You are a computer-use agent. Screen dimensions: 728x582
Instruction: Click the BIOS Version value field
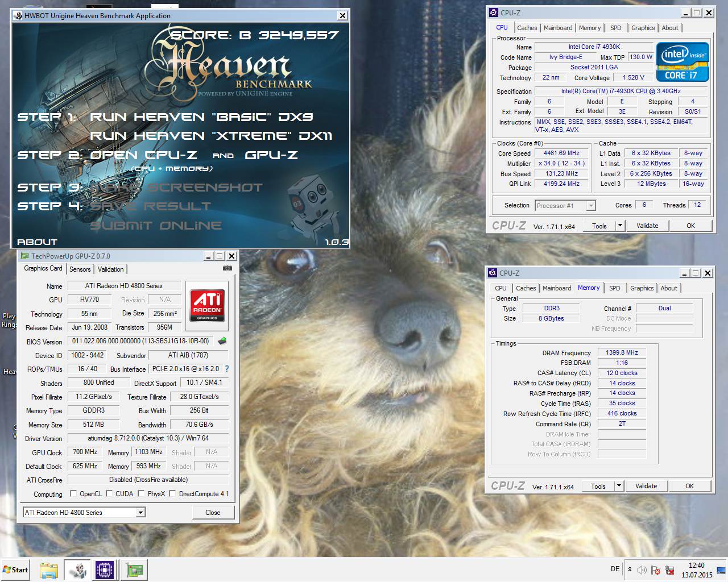(140, 341)
